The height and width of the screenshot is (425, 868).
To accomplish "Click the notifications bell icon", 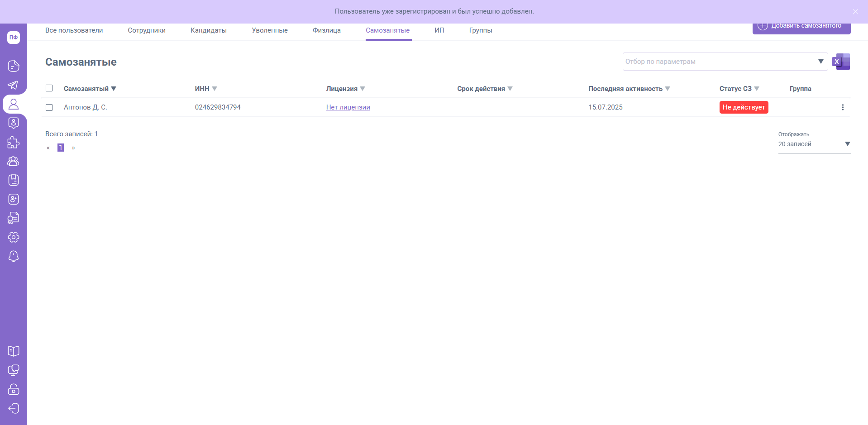I will (13, 256).
